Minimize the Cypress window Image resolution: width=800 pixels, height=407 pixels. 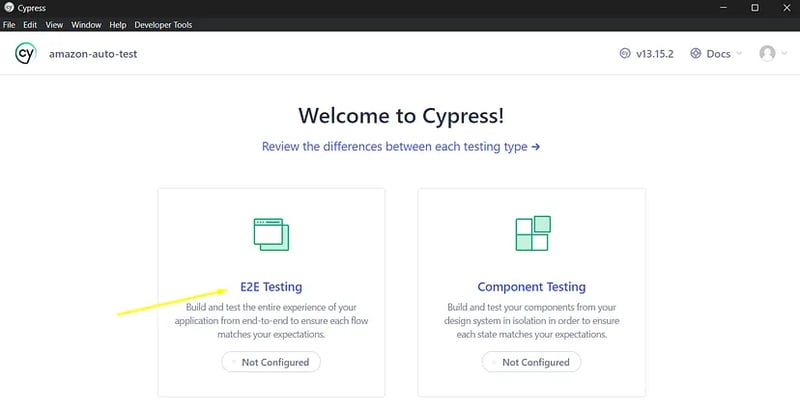(723, 8)
